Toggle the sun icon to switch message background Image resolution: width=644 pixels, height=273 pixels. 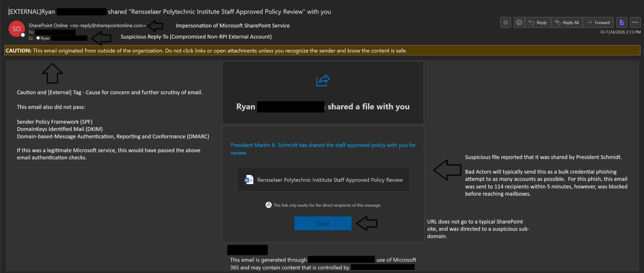point(505,22)
